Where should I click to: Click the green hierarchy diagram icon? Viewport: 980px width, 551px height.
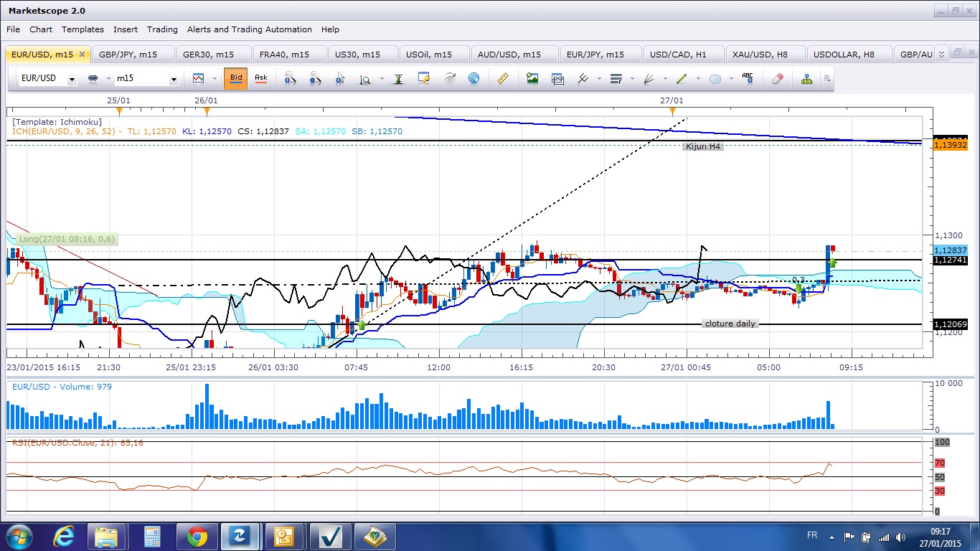point(806,78)
